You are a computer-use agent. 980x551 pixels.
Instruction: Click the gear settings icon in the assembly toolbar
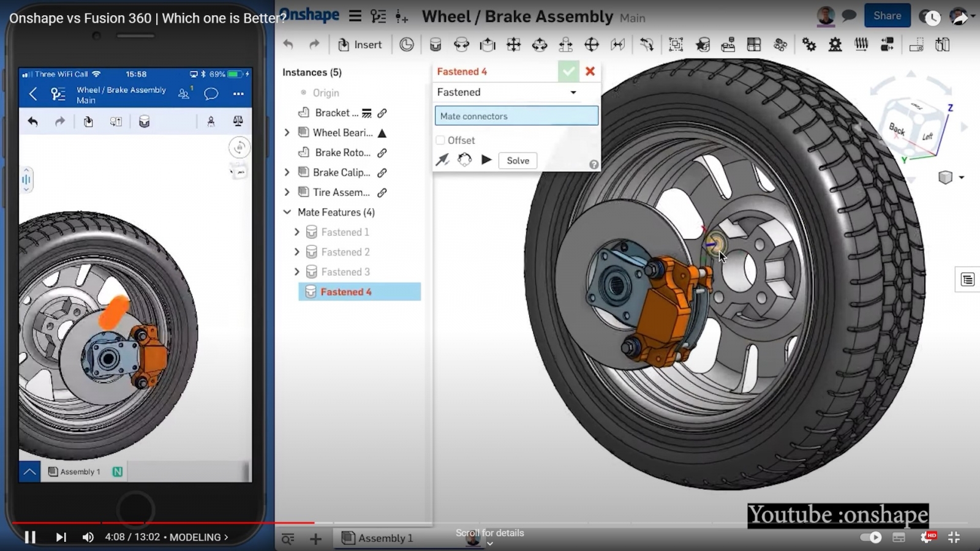point(810,44)
